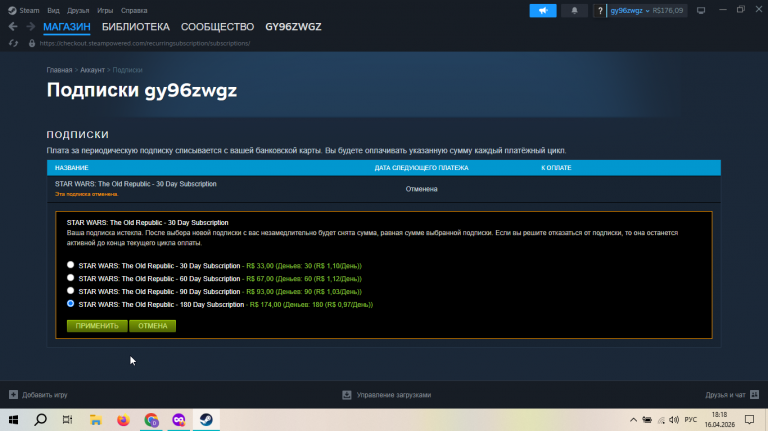Click Подписки breadcrumb text

127,70
